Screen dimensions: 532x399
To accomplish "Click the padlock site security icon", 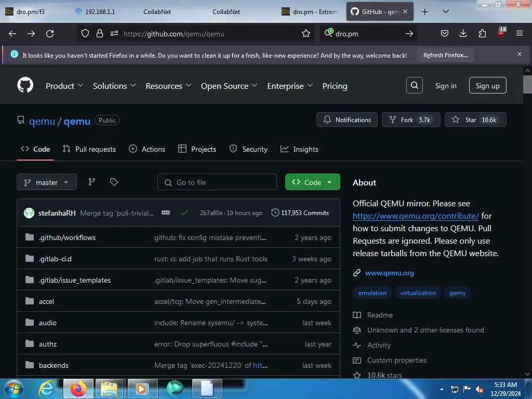I will pyautogui.click(x=99, y=34).
